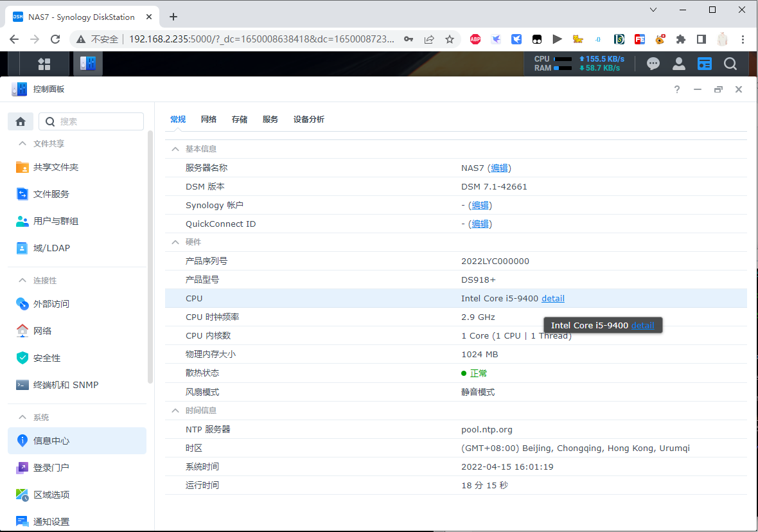Edit the QuickConnect ID link
The image size is (758, 532).
[x=480, y=224]
